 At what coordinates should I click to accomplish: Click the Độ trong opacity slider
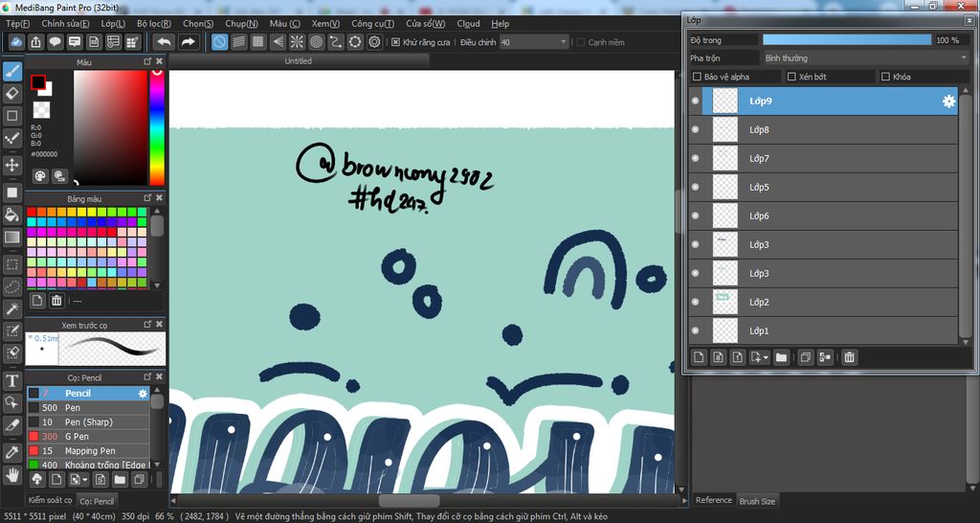pyautogui.click(x=847, y=40)
